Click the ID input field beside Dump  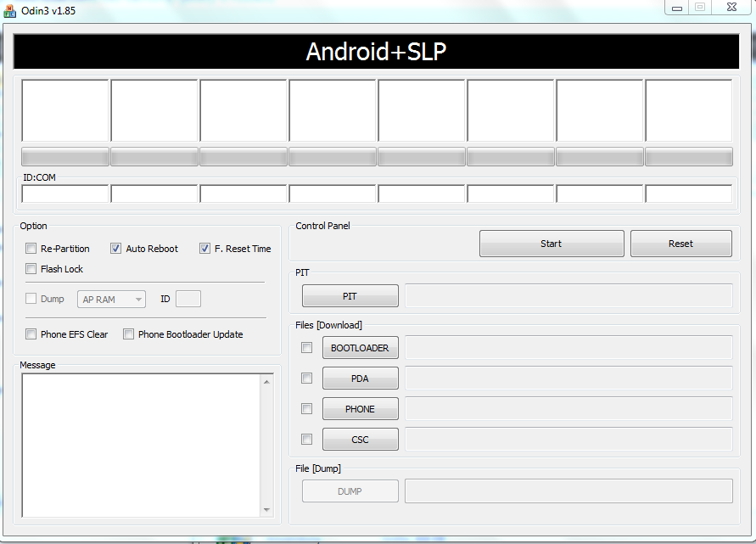click(x=188, y=299)
